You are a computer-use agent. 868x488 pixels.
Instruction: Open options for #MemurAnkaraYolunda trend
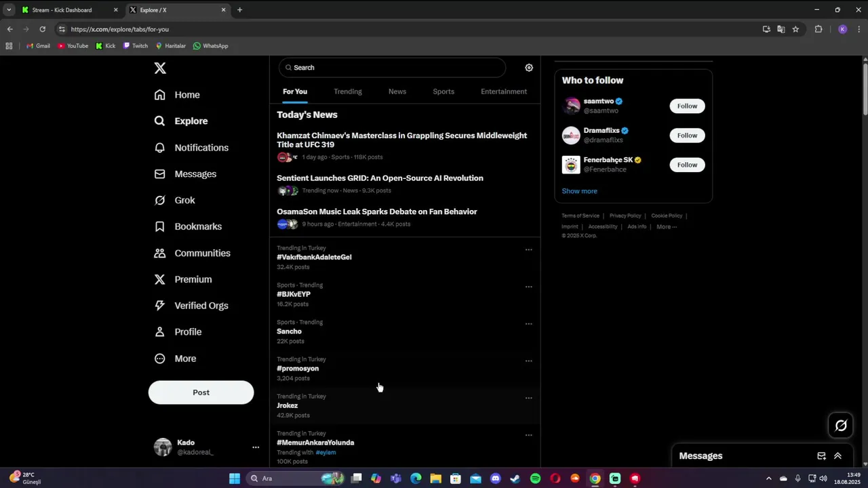529,435
